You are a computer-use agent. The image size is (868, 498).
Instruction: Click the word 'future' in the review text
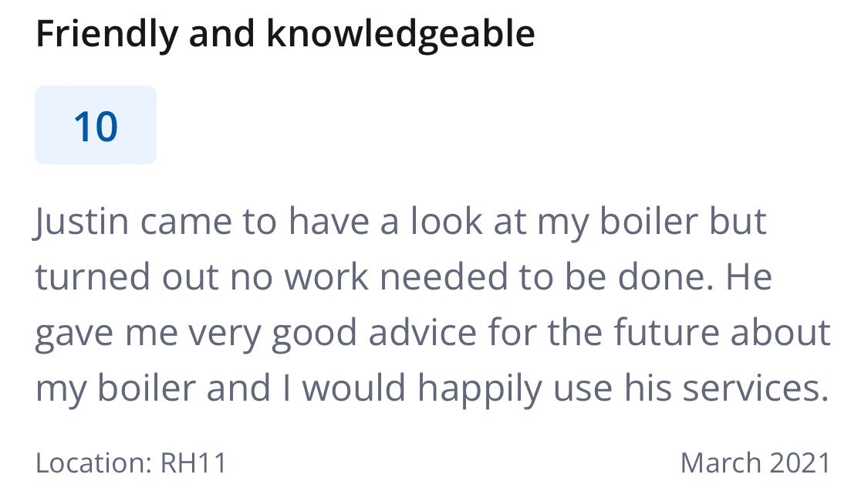point(666,332)
